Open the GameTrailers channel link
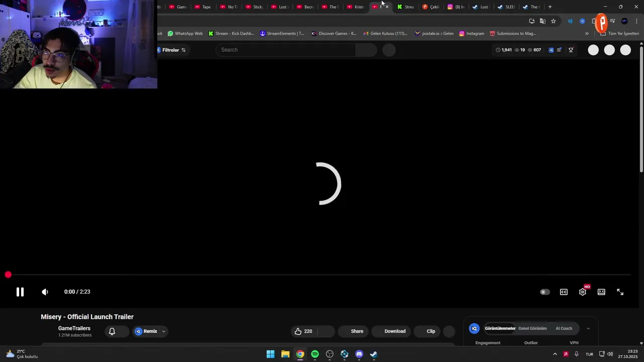Viewport: 644px width, 362px height. pos(74,328)
